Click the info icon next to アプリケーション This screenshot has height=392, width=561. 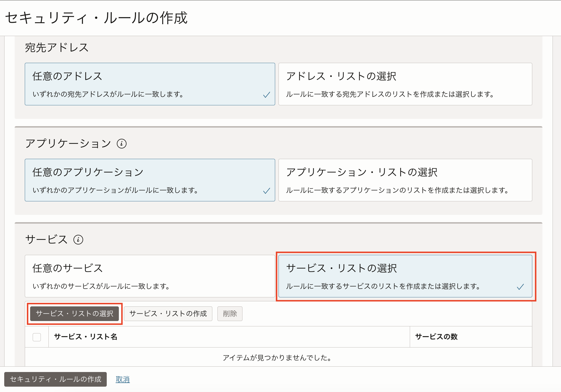122,144
